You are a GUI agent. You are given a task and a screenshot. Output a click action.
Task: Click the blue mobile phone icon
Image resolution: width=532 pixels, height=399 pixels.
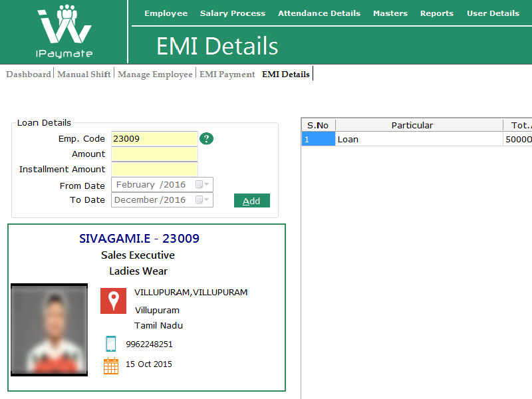tap(111, 344)
